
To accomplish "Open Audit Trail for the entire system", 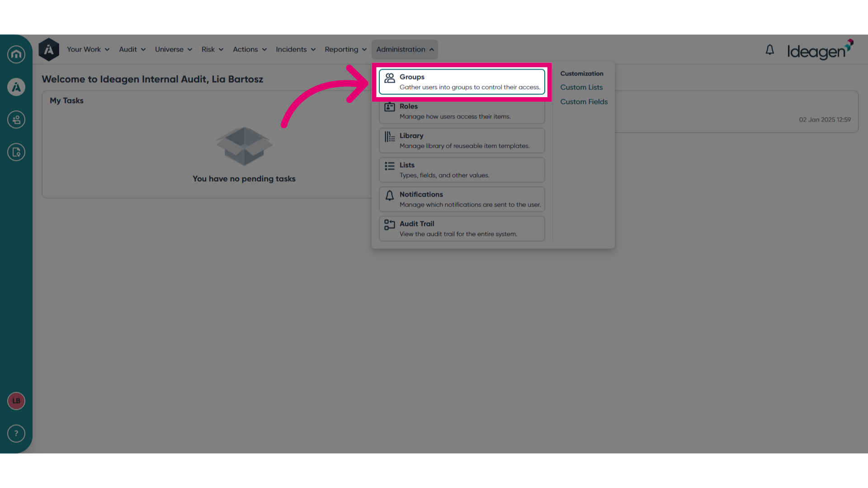I will click(x=462, y=229).
